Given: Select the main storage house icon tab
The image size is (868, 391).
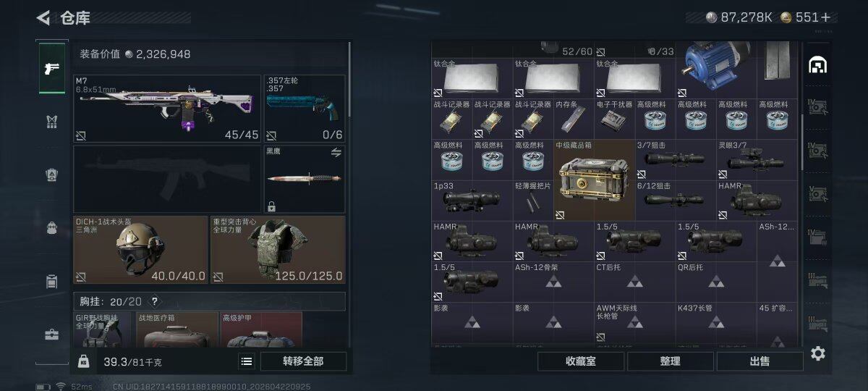Looking at the screenshot, I should pyautogui.click(x=817, y=64).
